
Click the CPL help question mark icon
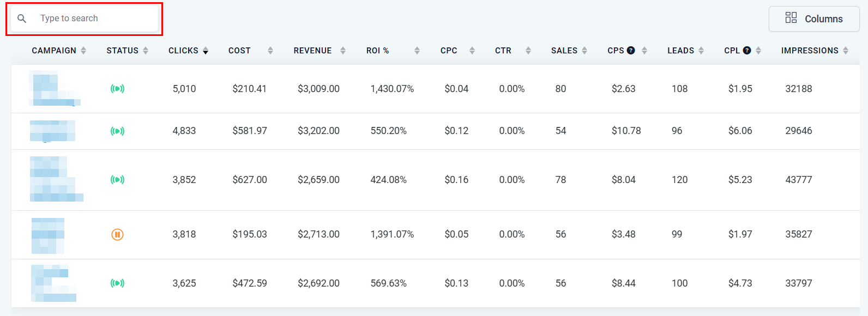(747, 51)
